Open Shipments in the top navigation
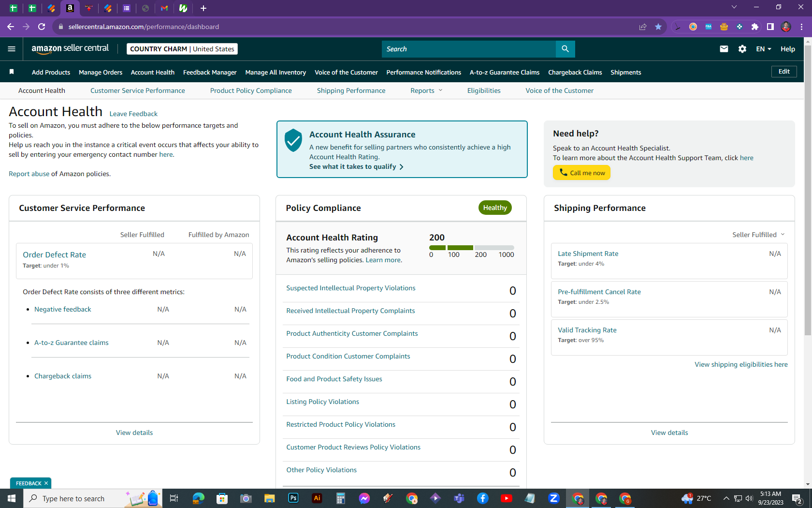Screen dimensions: 812x508 (x=626, y=72)
